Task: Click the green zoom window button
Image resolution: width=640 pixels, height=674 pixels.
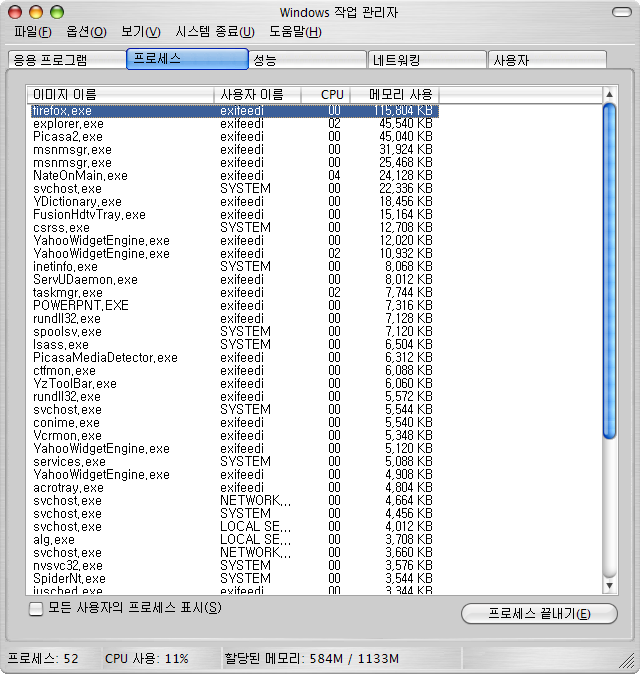Action: click(x=57, y=12)
